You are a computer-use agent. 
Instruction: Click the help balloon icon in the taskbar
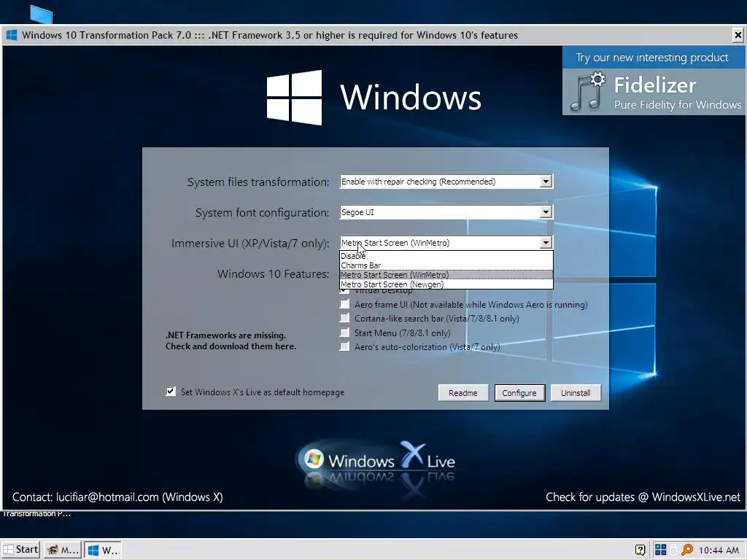tap(640, 550)
